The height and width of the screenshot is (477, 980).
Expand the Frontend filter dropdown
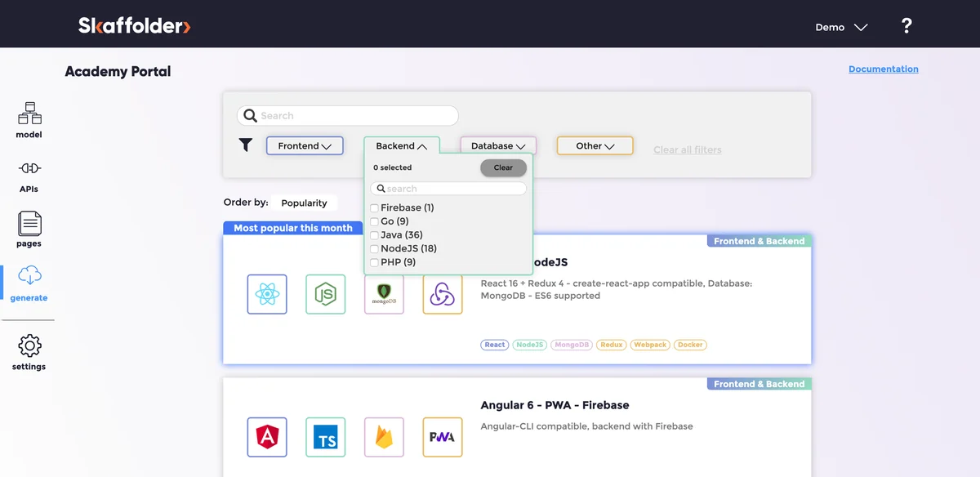coord(305,146)
